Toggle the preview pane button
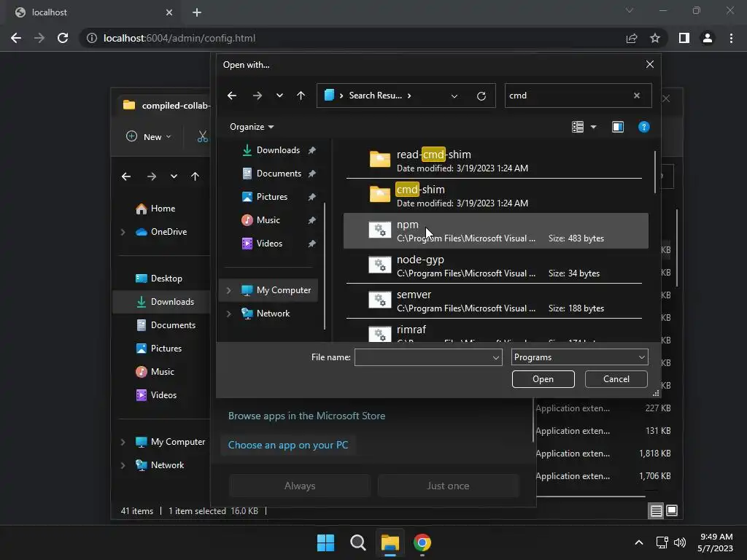Image resolution: width=747 pixels, height=560 pixels. [x=617, y=127]
